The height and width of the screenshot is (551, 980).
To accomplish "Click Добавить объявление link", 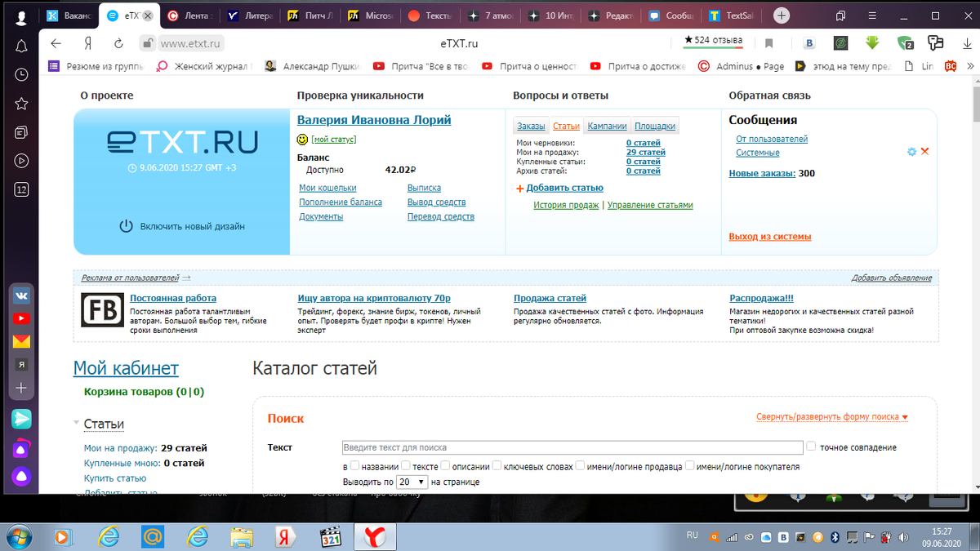I will click(x=891, y=278).
